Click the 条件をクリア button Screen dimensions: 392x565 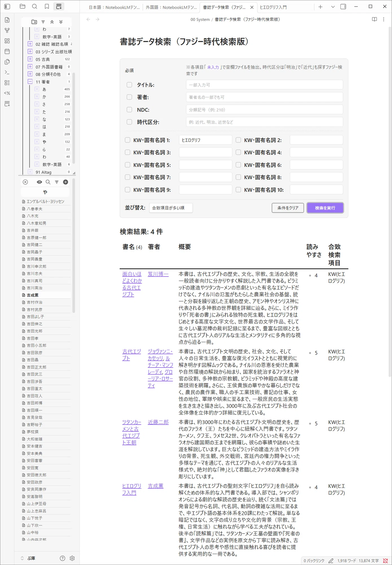point(288,208)
